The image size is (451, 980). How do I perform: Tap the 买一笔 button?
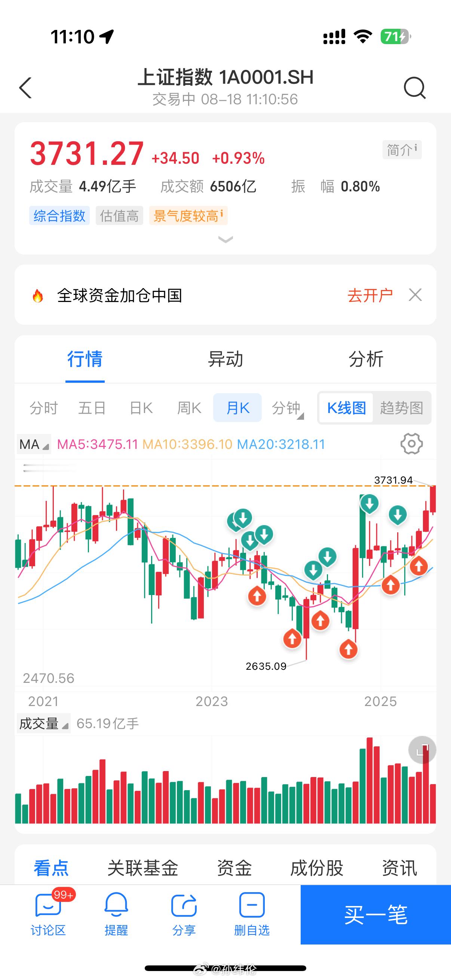click(x=375, y=915)
